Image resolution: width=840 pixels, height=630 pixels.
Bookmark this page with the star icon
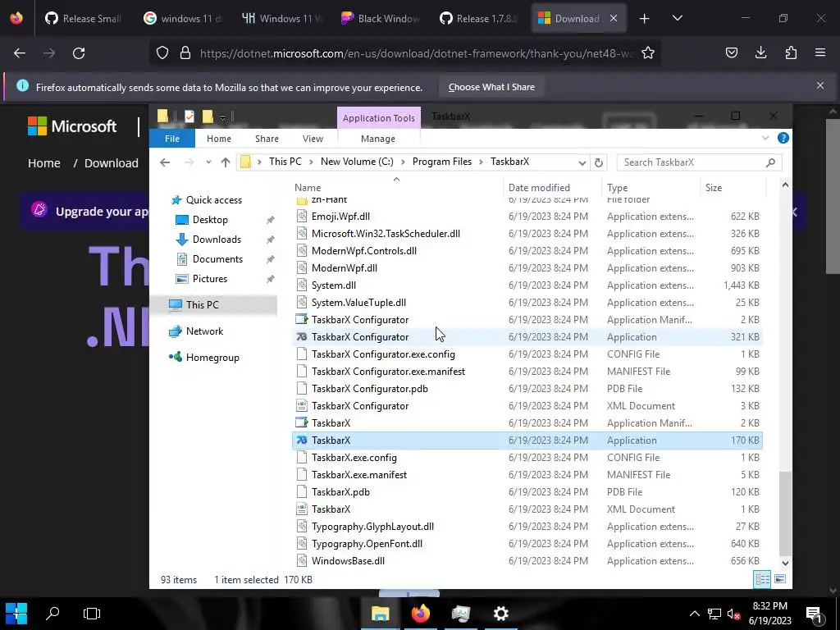[x=648, y=53]
